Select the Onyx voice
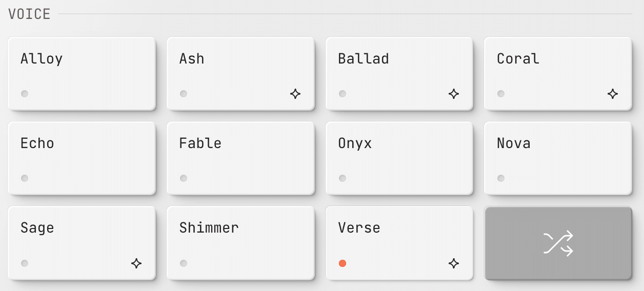This screenshot has height=291, width=644. [399, 158]
